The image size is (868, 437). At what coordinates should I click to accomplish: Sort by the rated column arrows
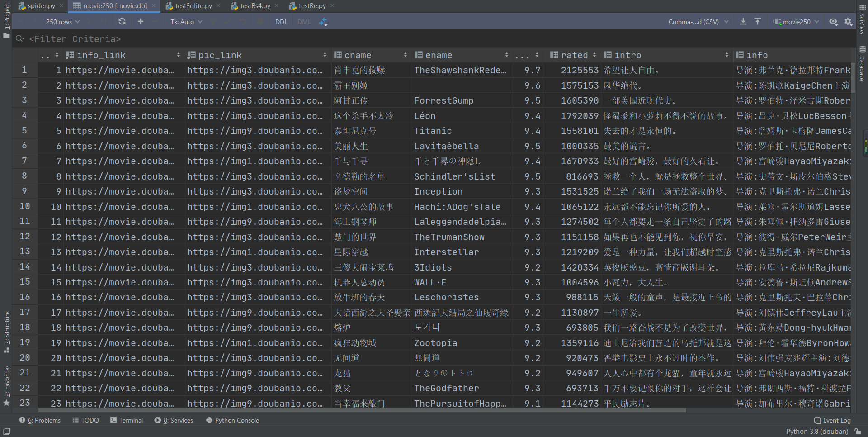point(594,55)
